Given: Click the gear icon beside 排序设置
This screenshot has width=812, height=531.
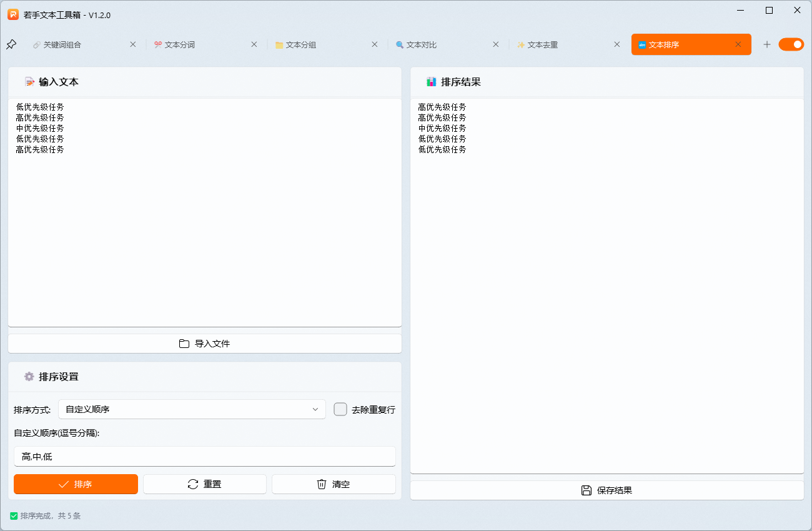Looking at the screenshot, I should (x=29, y=377).
